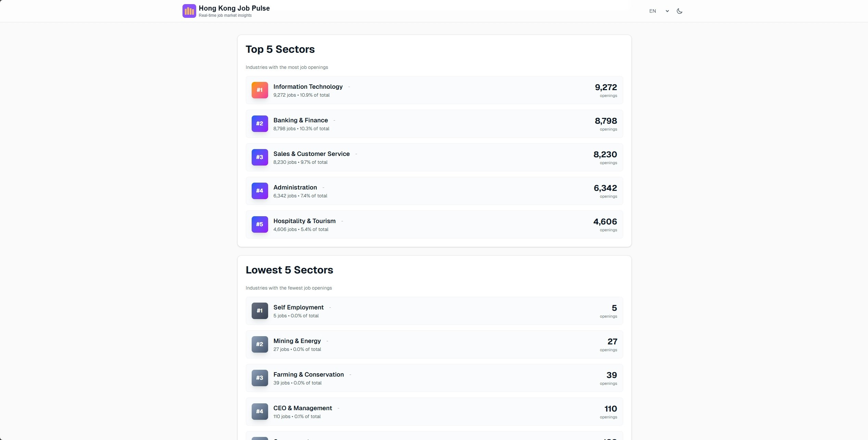Screen dimensions: 868x440
Task: Select the Banking & Finance sector name
Action: point(301,120)
